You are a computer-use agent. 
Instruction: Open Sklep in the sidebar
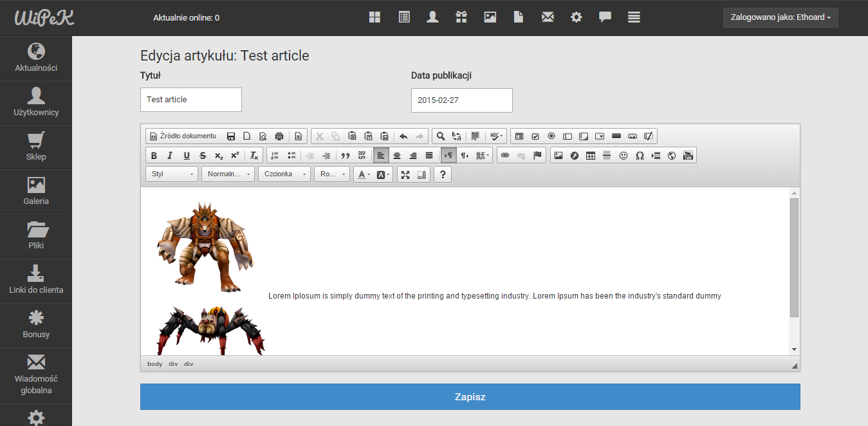36,147
